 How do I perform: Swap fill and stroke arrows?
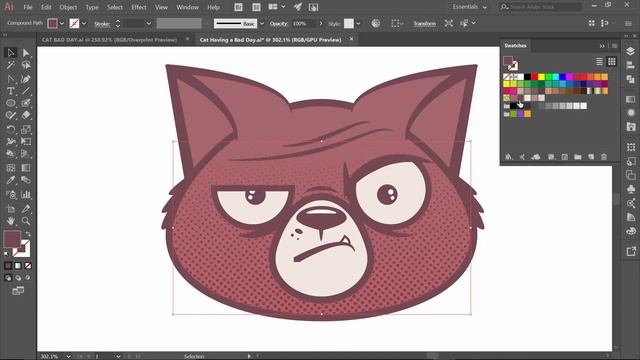point(28,234)
